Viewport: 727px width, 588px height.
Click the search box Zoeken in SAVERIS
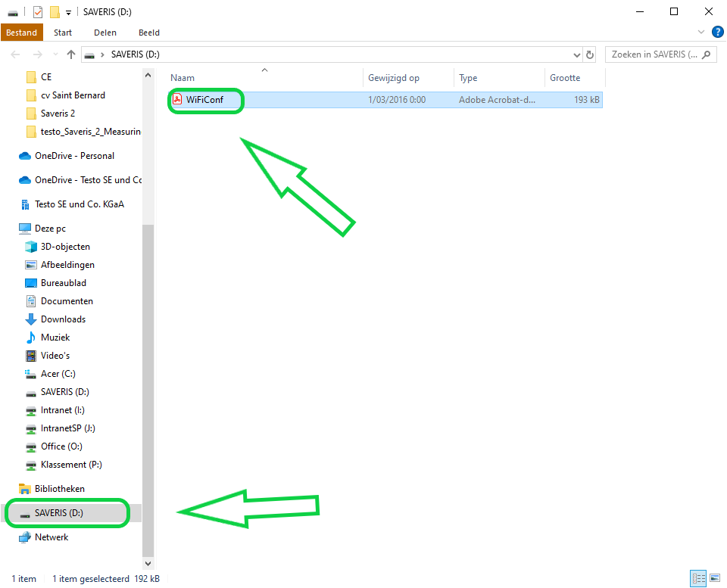click(654, 54)
